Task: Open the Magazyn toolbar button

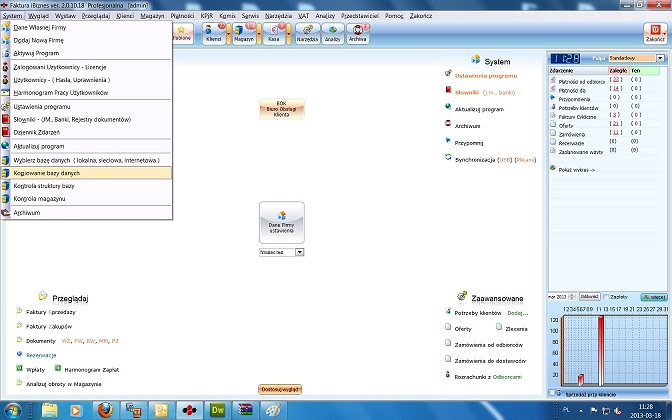Action: pyautogui.click(x=244, y=34)
